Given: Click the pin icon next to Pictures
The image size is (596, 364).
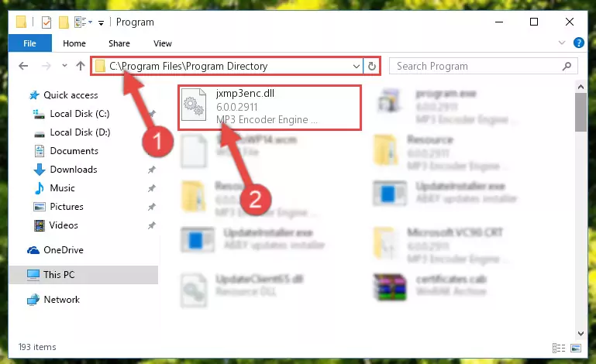Looking at the screenshot, I should (x=152, y=207).
